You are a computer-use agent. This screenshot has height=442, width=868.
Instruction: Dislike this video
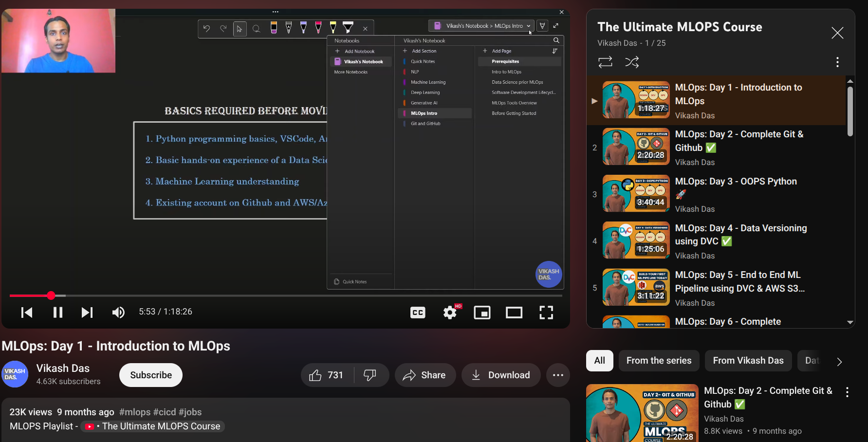370,375
